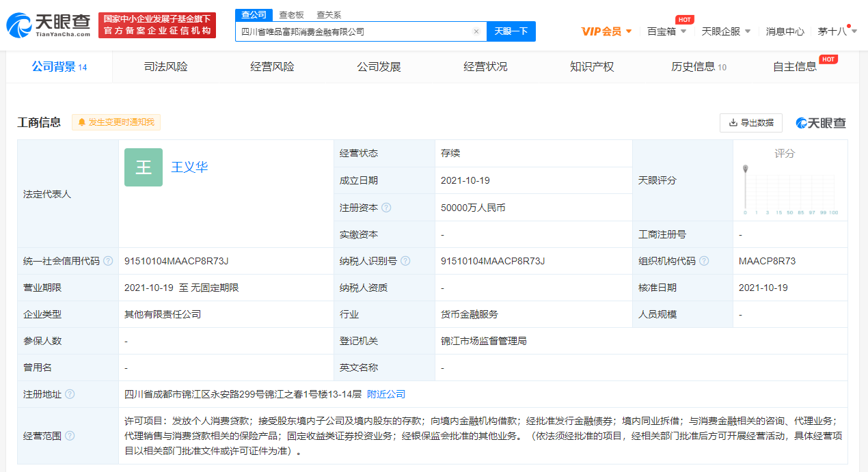
Task: Click help icon beside 经营范围
Action: point(70,436)
